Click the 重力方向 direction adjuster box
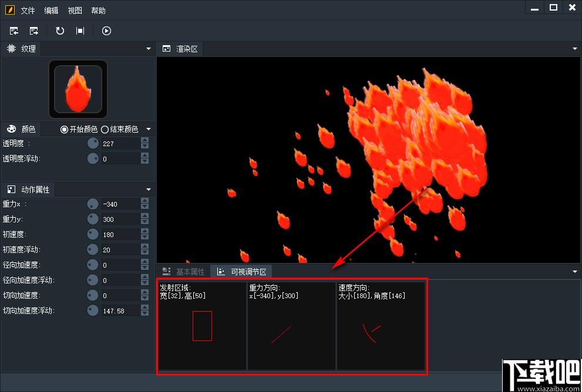The image size is (582, 392). tap(291, 326)
